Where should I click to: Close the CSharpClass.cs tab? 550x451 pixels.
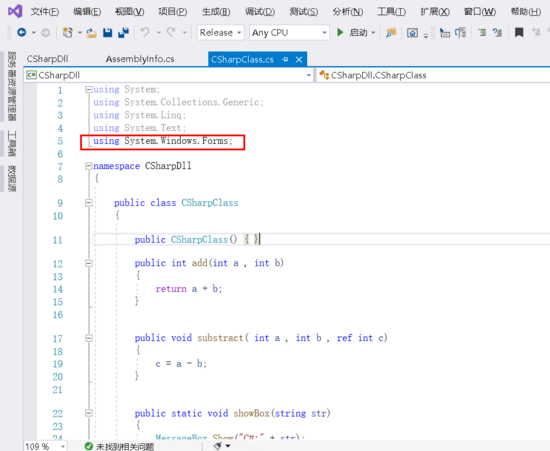coord(299,60)
